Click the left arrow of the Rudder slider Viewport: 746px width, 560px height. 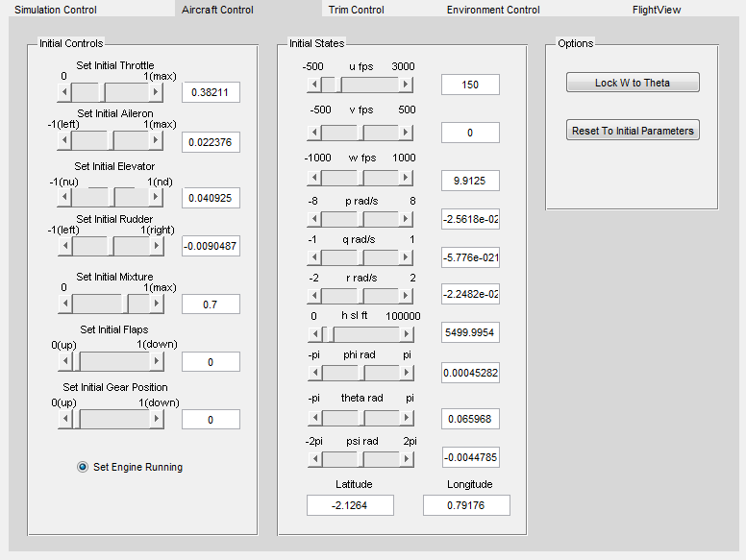tap(64, 246)
